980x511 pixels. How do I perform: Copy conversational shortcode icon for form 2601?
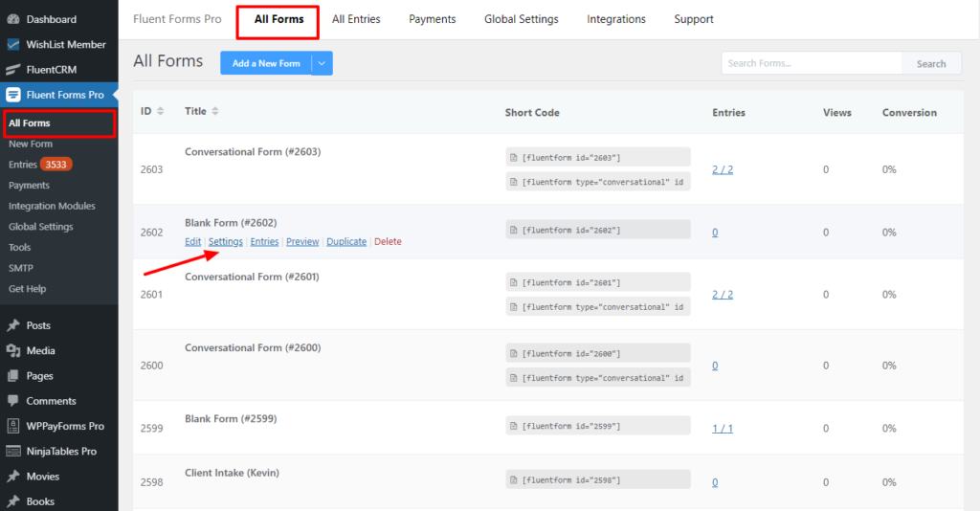(514, 307)
